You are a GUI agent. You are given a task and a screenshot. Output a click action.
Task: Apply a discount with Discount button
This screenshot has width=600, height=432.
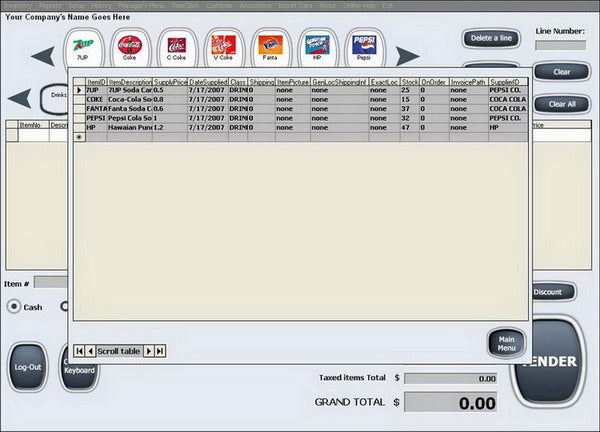point(553,292)
